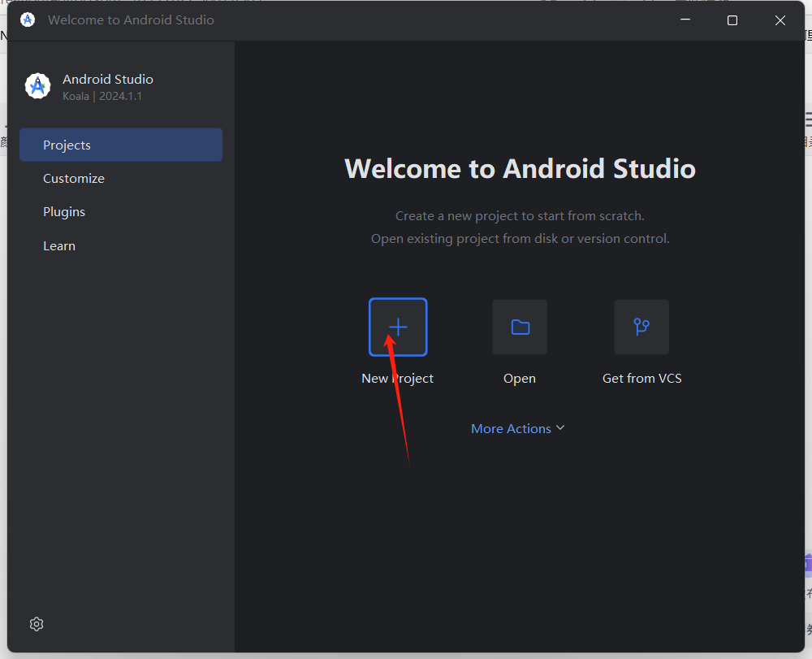Switch to the Customize section
This screenshot has height=659, width=812.
pyautogui.click(x=73, y=178)
